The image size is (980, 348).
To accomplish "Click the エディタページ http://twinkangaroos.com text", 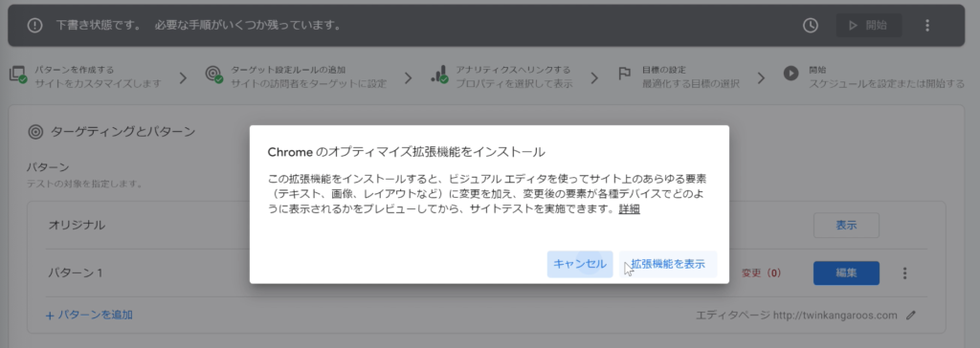I will point(796,315).
